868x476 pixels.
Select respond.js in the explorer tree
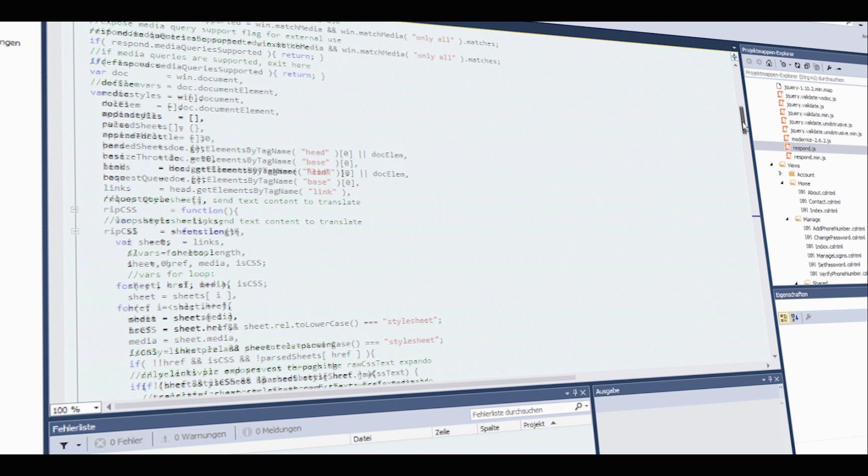(804, 148)
